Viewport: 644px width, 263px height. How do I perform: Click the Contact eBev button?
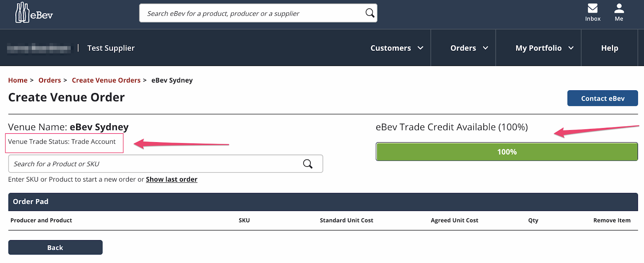pos(603,98)
